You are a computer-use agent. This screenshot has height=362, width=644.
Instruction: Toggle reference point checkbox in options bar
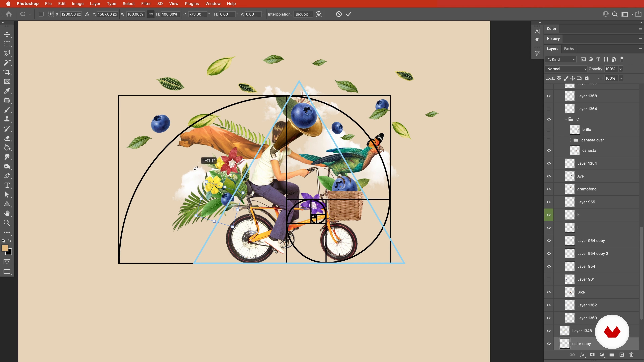41,14
